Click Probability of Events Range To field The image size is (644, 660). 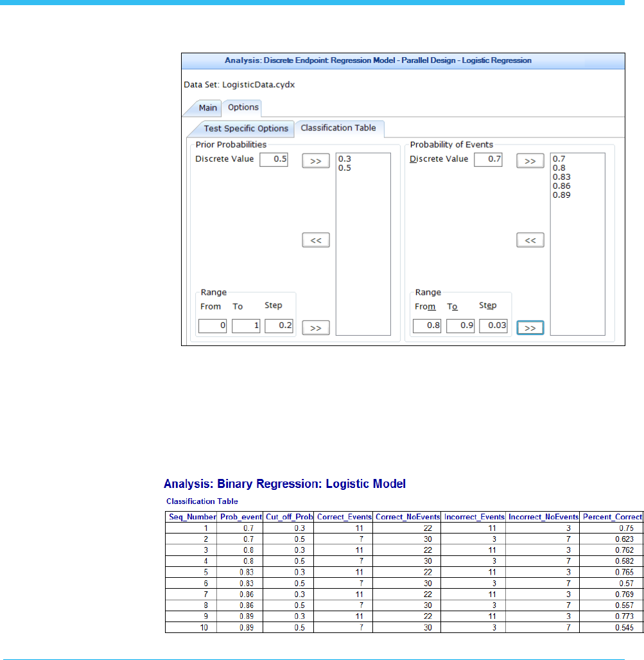460,326
